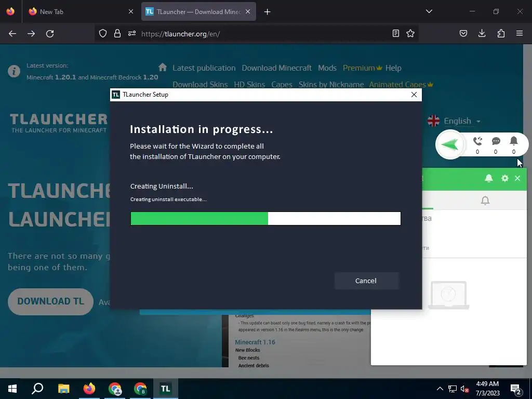Click the bell icon in green panel header
This screenshot has width=532, height=399.
(488, 179)
